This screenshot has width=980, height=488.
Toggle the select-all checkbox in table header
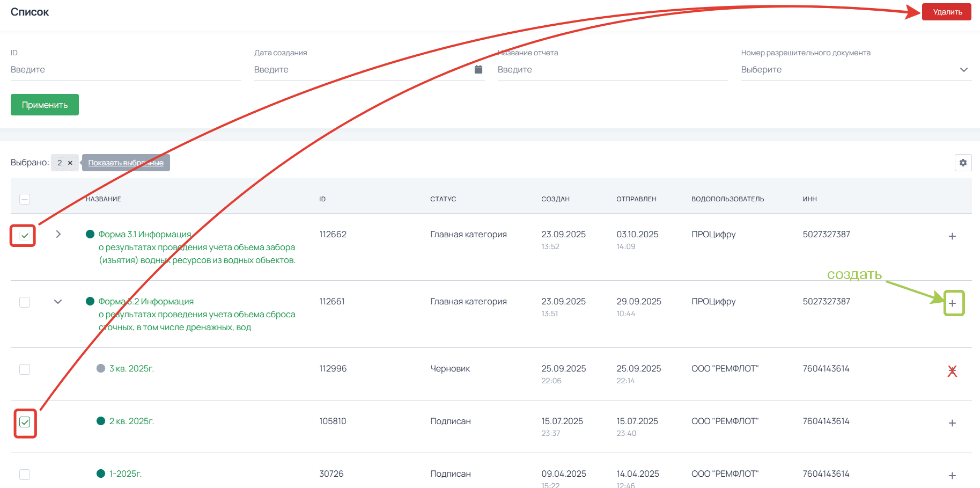[25, 199]
